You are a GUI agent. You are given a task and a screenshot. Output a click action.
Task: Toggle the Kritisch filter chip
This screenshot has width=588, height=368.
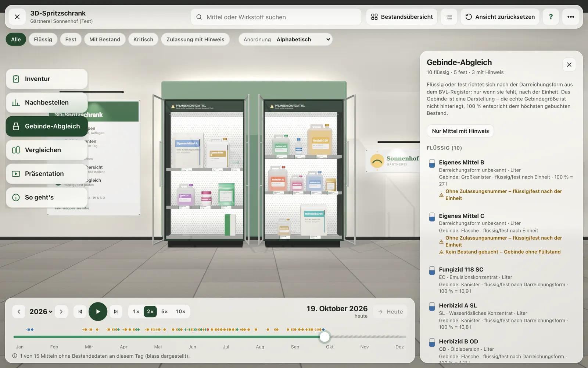pos(143,39)
